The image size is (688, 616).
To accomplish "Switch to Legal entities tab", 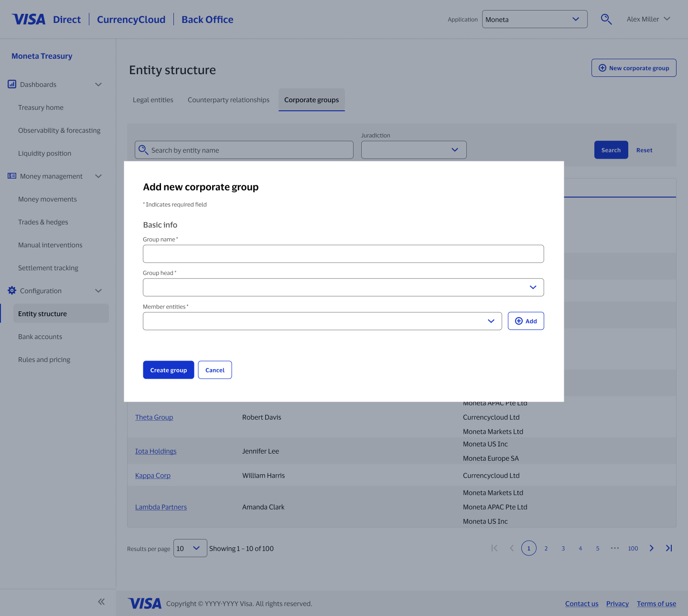I will (x=153, y=100).
